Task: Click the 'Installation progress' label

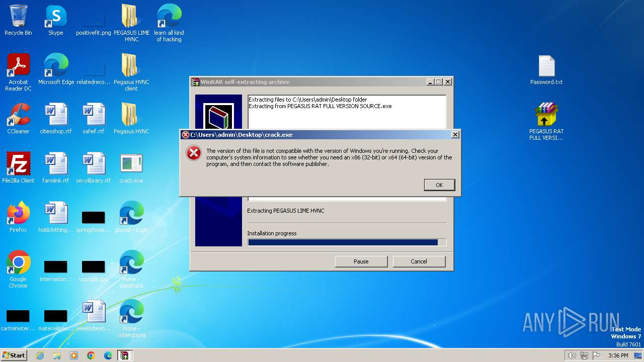Action: tap(272, 233)
